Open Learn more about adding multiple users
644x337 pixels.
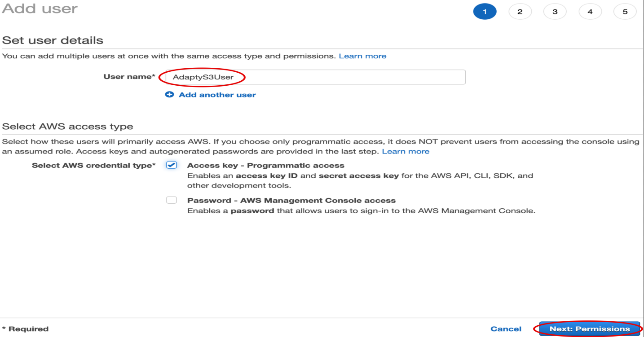coord(362,56)
